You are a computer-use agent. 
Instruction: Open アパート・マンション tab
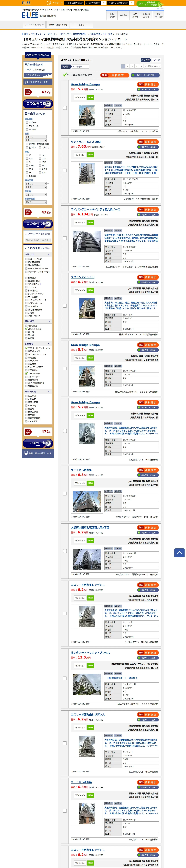(34, 25)
